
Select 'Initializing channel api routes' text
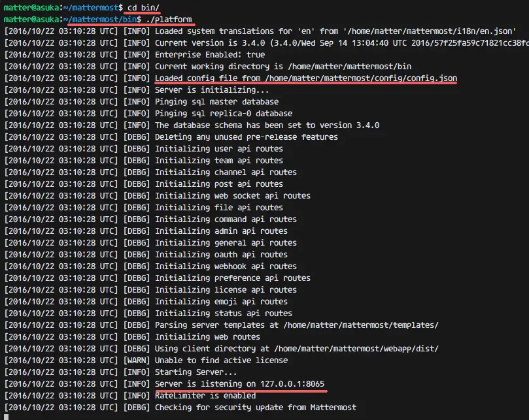pos(226,172)
